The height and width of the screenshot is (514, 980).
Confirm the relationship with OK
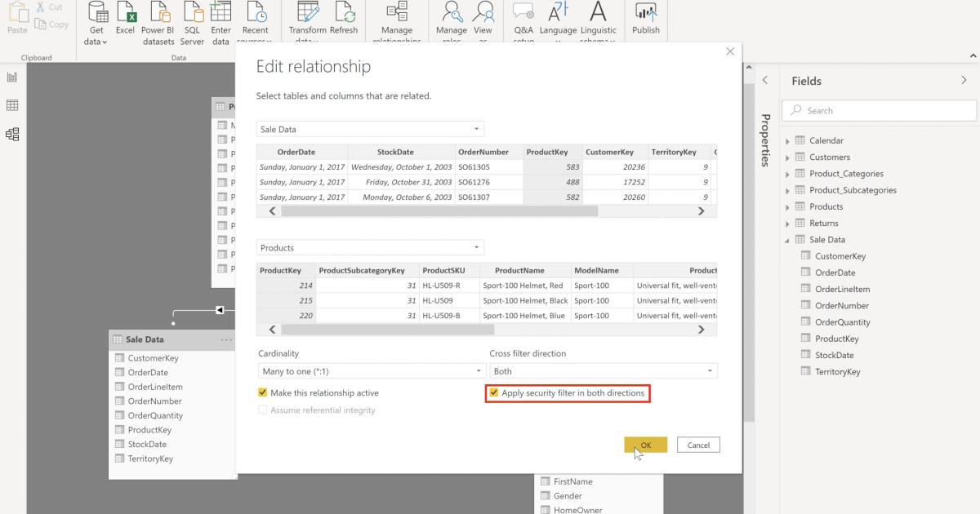[645, 445]
